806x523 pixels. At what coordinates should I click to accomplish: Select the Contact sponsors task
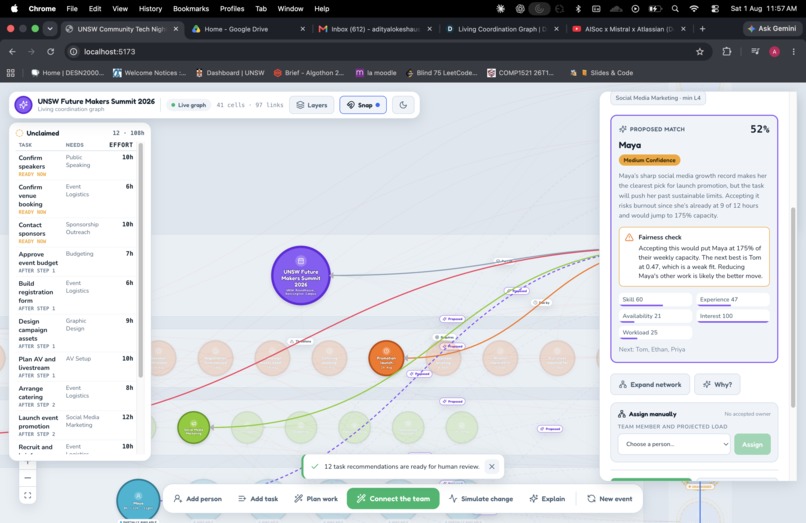tap(76, 232)
